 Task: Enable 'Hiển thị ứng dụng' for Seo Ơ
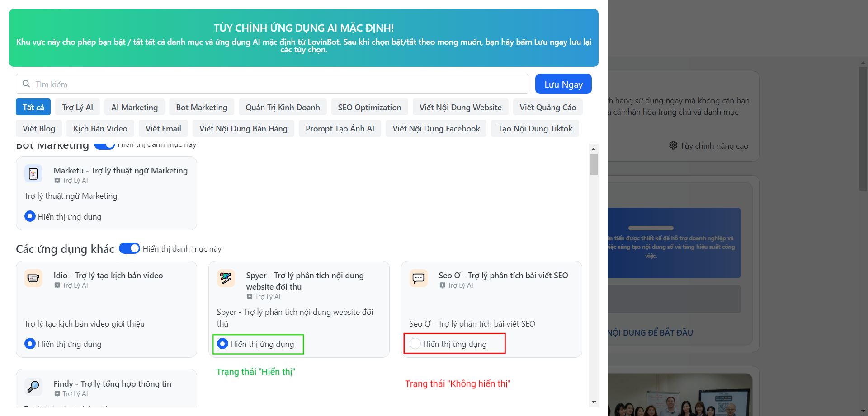point(415,344)
